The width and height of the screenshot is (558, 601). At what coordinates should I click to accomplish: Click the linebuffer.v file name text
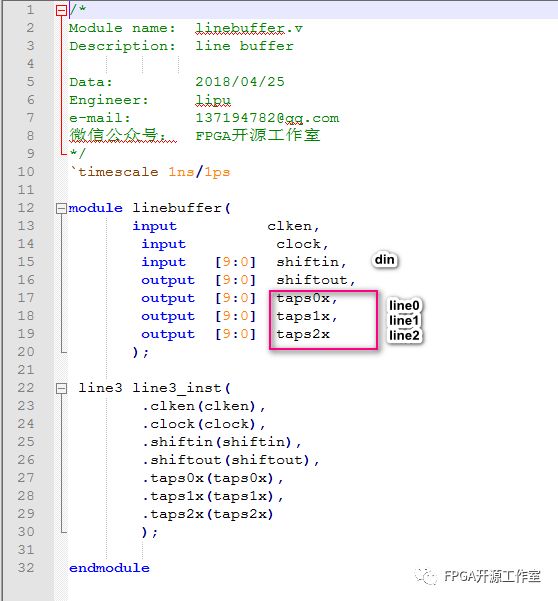pyautogui.click(x=249, y=28)
